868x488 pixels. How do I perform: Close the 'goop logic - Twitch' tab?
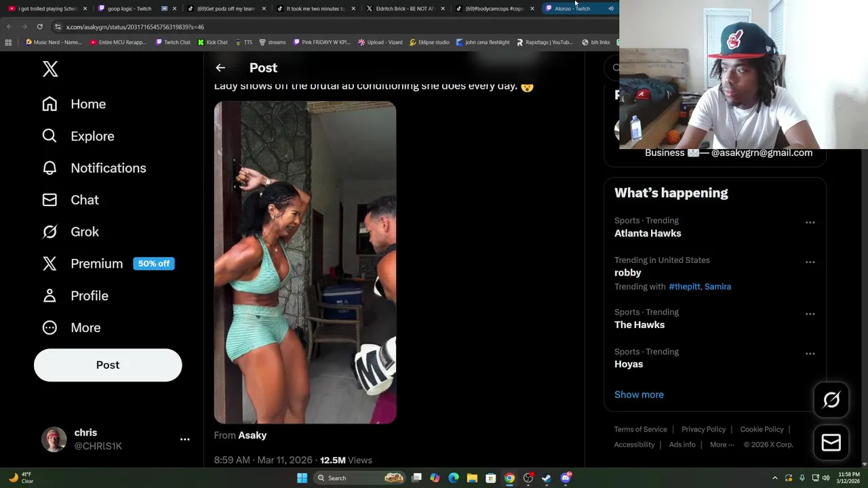pyautogui.click(x=174, y=9)
